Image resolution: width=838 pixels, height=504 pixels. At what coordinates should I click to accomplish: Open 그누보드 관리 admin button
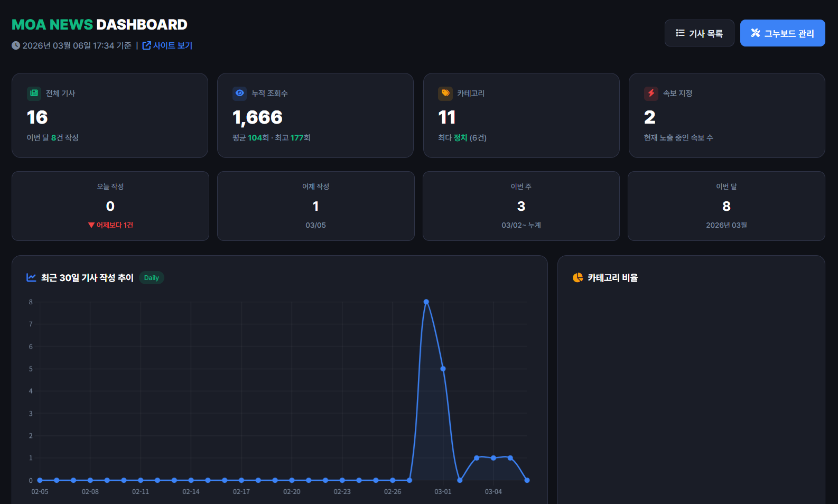[782, 33]
